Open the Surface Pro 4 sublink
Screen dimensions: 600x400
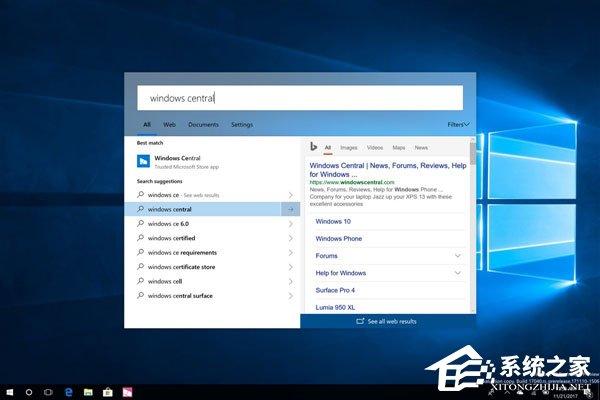point(335,290)
